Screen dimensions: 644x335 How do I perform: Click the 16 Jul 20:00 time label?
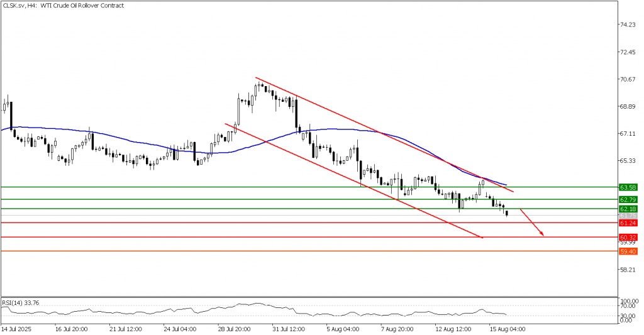pos(71,329)
